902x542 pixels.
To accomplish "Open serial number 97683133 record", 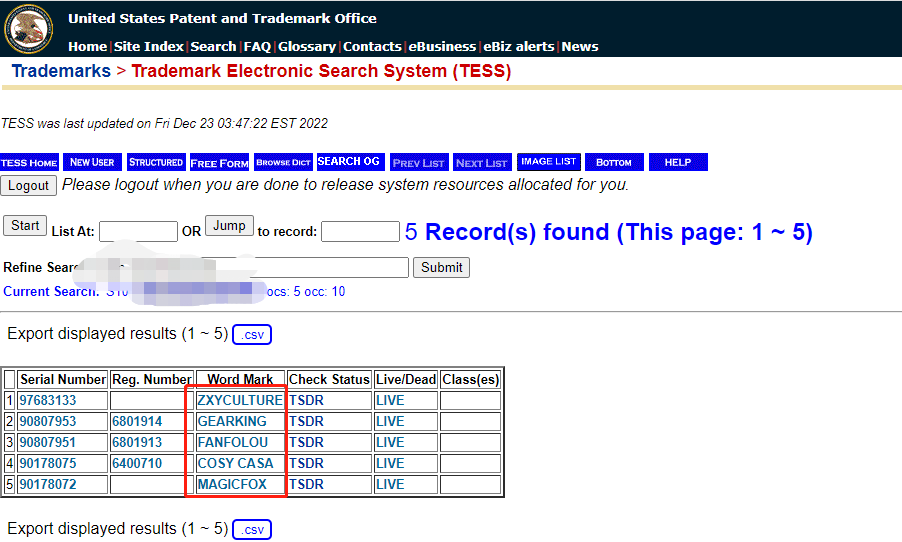I will click(48, 400).
